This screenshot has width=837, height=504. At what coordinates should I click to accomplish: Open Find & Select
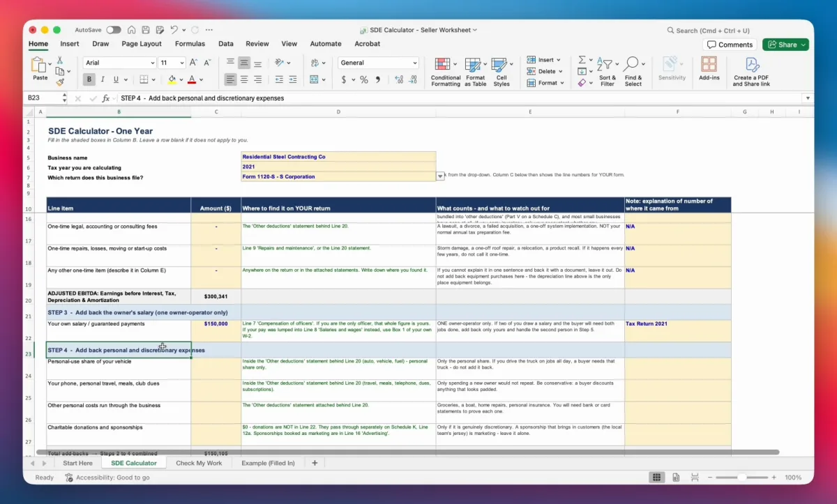coord(633,72)
